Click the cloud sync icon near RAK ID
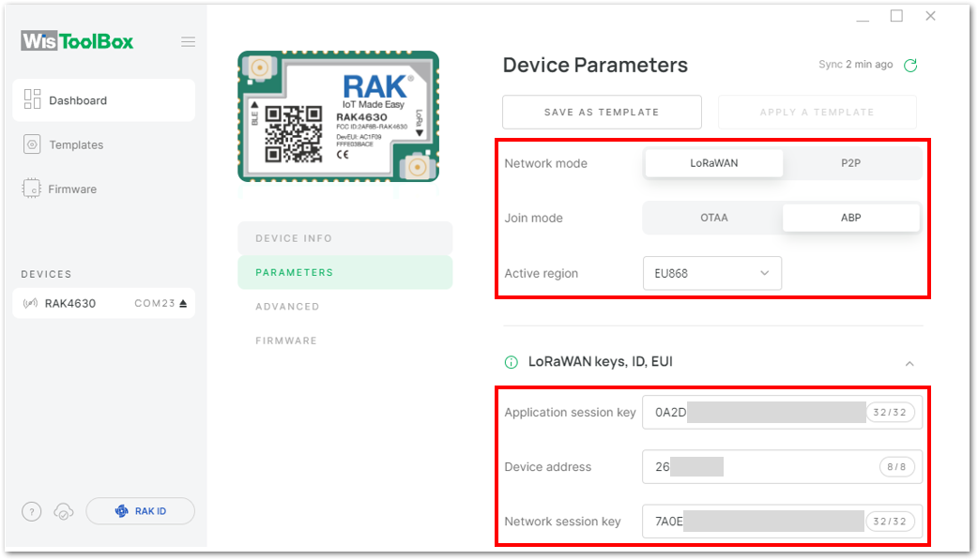Viewport: 978px width, 560px height. [64, 511]
